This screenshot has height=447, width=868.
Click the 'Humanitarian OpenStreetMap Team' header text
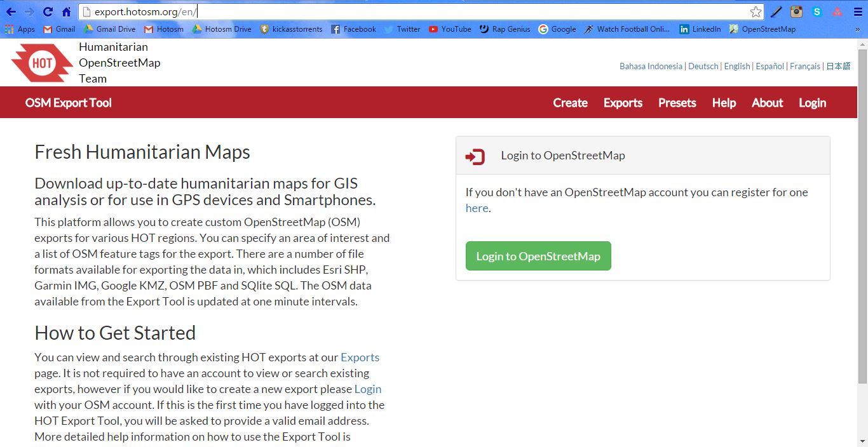(119, 63)
